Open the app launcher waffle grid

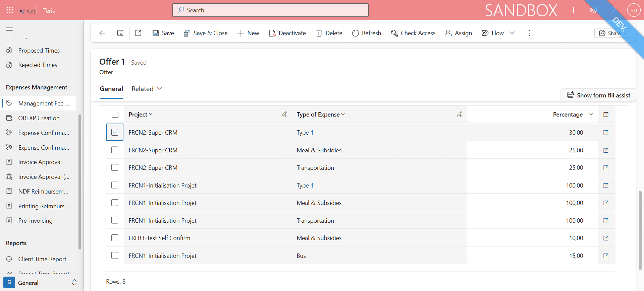pyautogui.click(x=10, y=10)
